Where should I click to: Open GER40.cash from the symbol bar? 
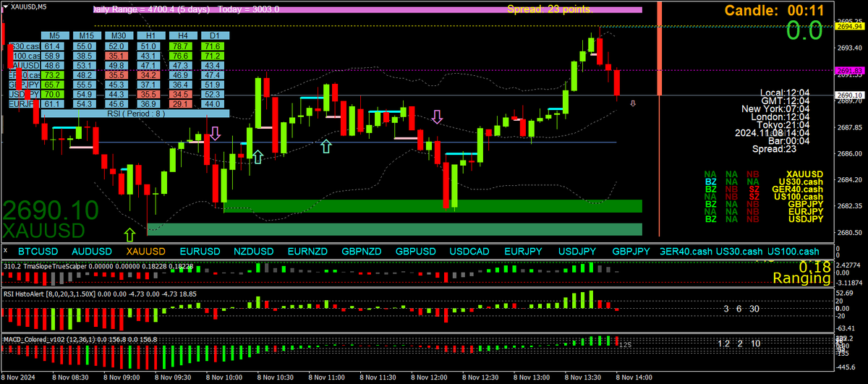686,251
